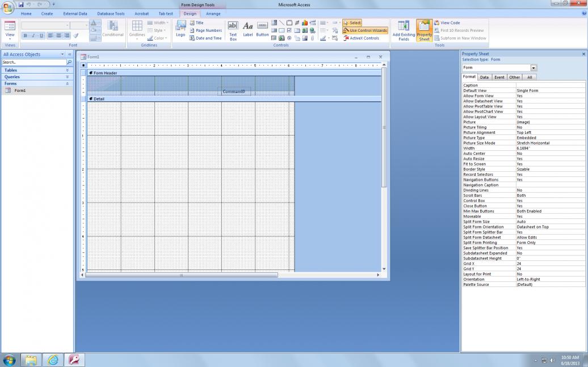Switch to the Arrange ribbon tab
588x367 pixels.
(x=213, y=14)
